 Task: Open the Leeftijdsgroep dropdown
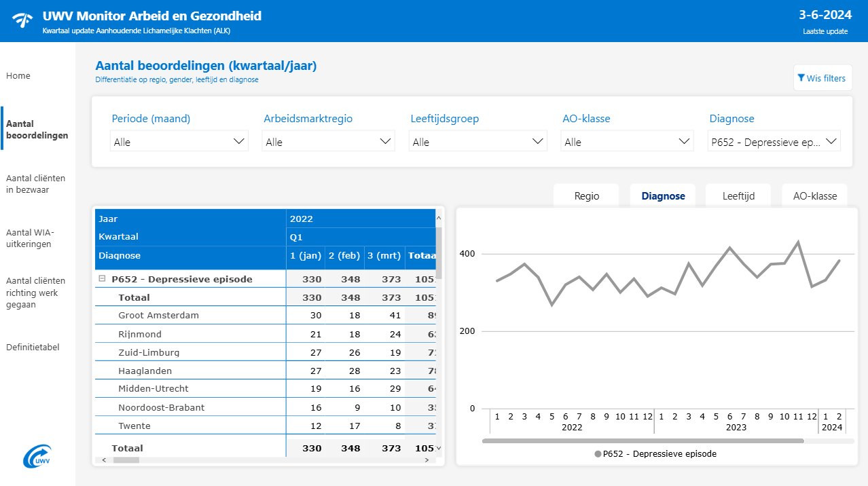pos(478,141)
